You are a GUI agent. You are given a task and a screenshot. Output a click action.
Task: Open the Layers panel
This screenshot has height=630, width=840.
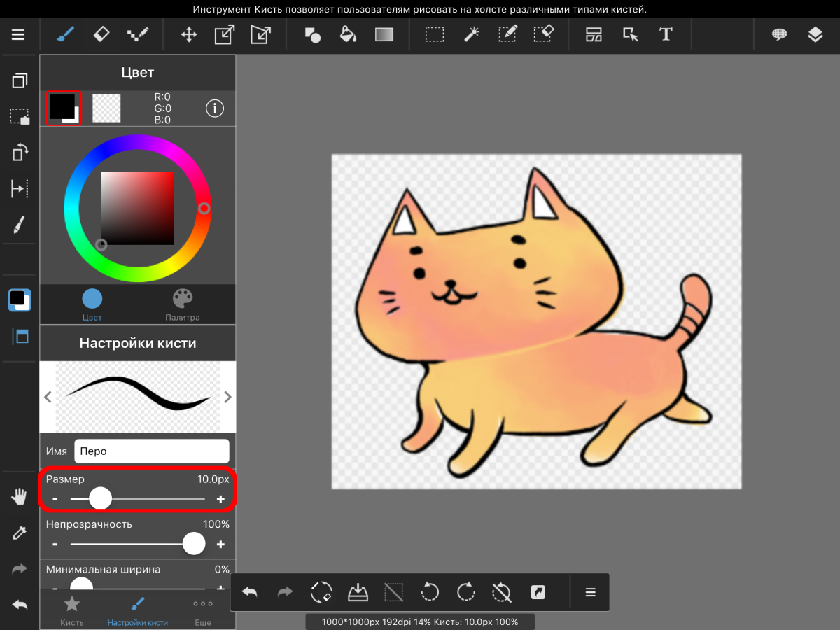pos(815,34)
